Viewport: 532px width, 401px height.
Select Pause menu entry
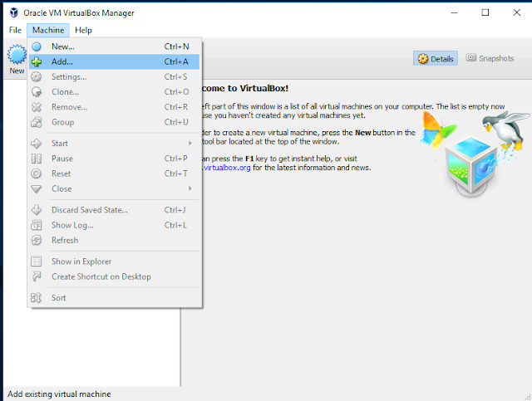(114, 159)
